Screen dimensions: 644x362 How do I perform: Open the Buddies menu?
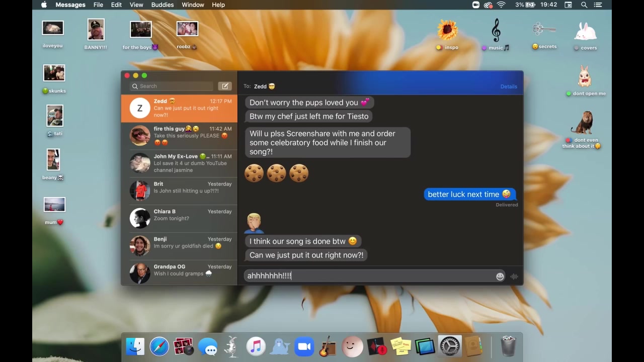coord(163,5)
